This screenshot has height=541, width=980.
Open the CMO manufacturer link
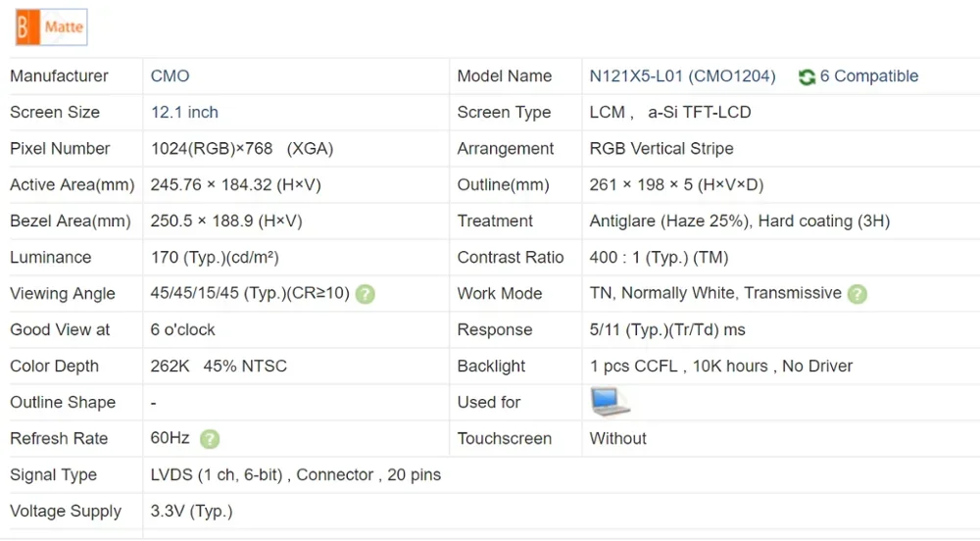click(x=170, y=76)
